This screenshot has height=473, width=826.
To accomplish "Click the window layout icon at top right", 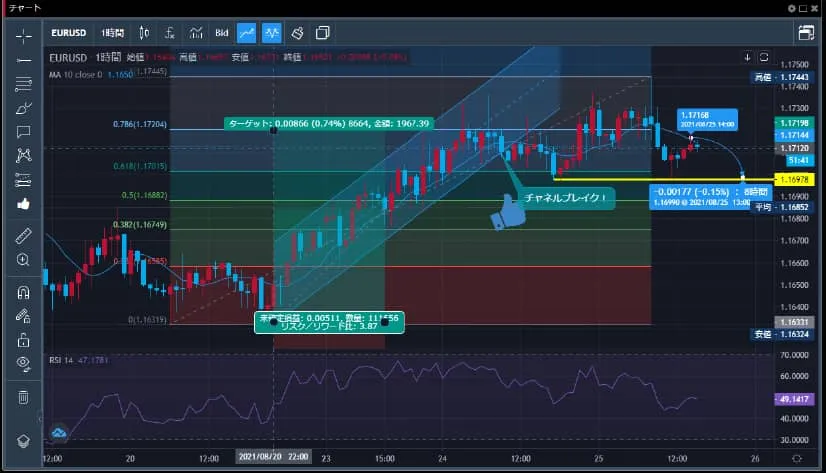I will (x=806, y=33).
